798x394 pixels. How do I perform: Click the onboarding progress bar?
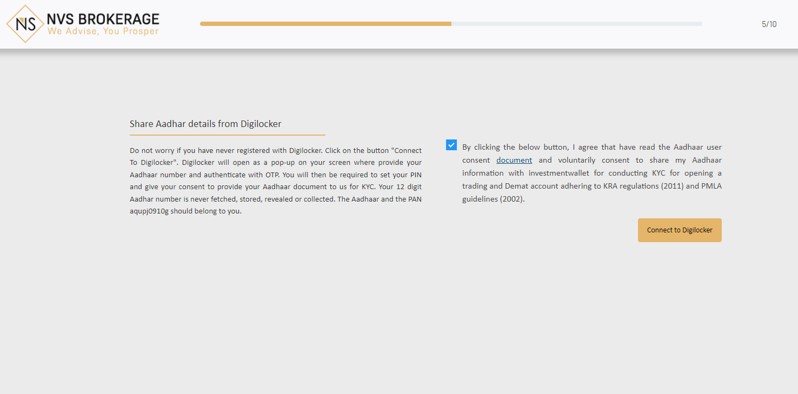coord(451,24)
